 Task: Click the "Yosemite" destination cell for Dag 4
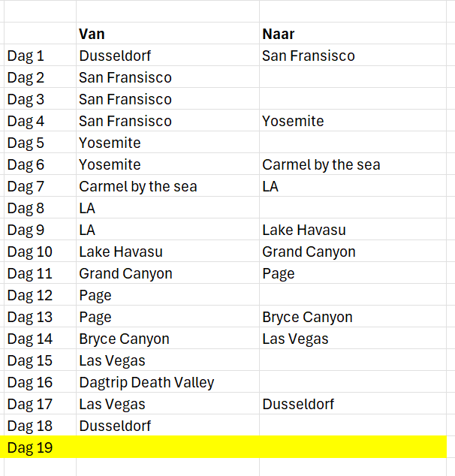pyautogui.click(x=293, y=121)
